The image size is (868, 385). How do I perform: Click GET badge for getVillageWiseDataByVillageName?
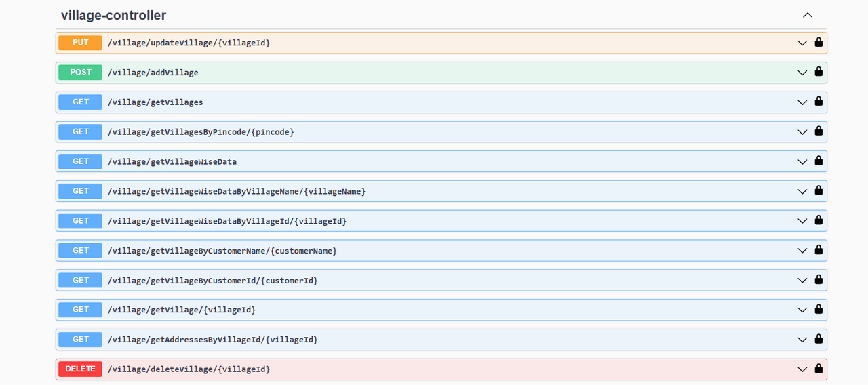[x=80, y=191]
